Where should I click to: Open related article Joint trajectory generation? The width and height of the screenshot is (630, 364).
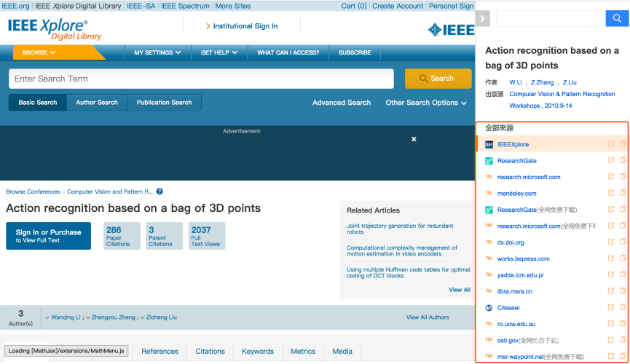click(x=400, y=229)
